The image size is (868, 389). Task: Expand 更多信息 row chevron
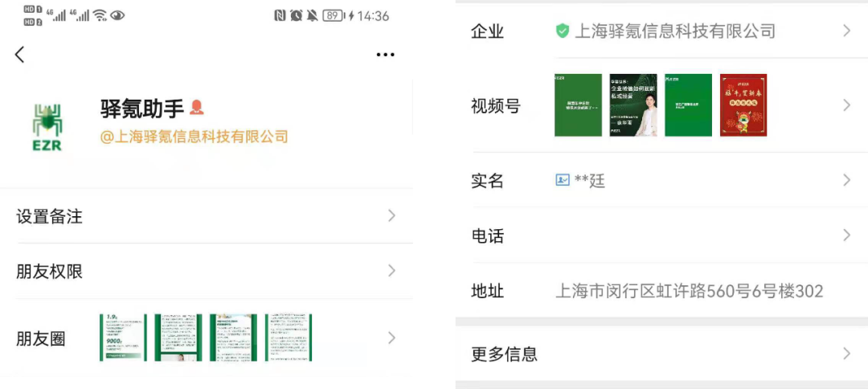(846, 354)
